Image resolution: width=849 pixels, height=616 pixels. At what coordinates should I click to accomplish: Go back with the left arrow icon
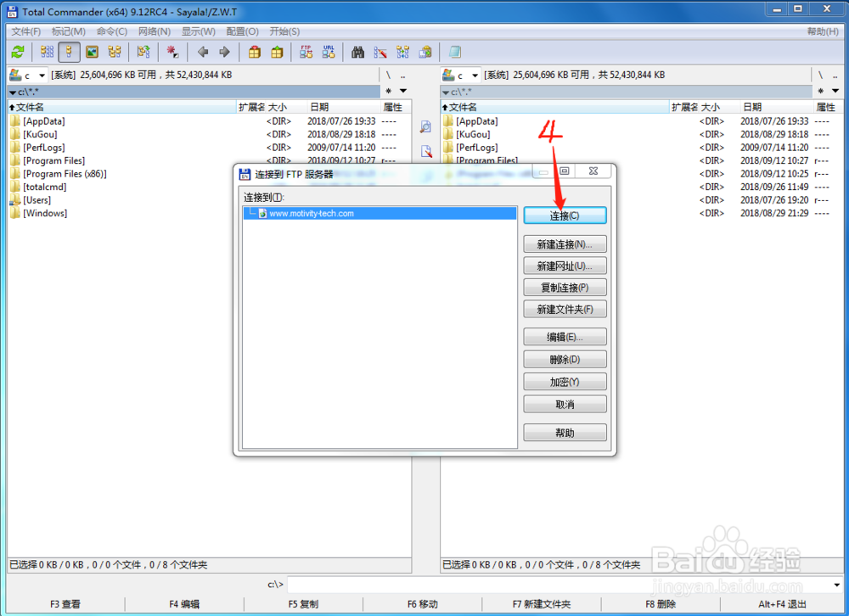point(203,52)
